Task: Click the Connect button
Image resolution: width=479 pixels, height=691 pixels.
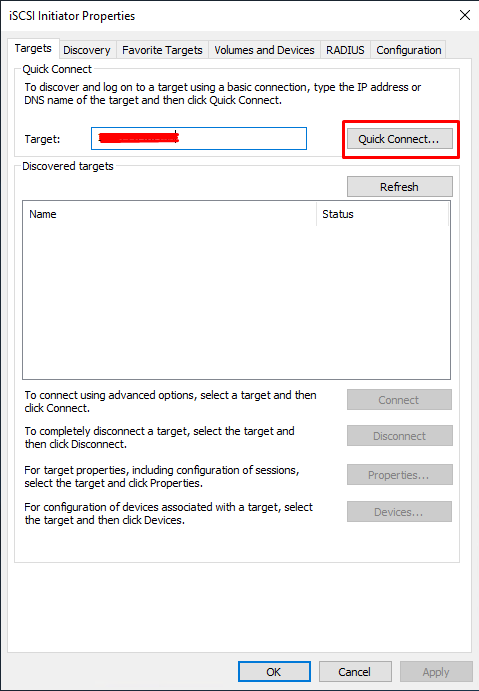Action: tap(399, 400)
